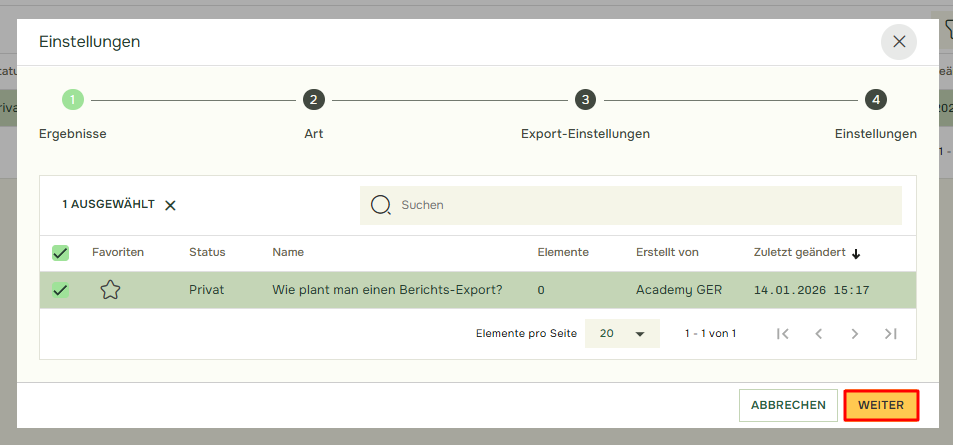Jump to step 3 Export-Einstellungen
This screenshot has height=445, width=953.
click(585, 100)
